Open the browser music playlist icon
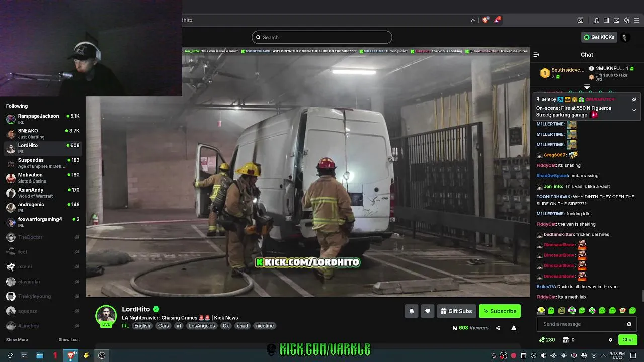This screenshot has height=362, width=644. pos(596,20)
